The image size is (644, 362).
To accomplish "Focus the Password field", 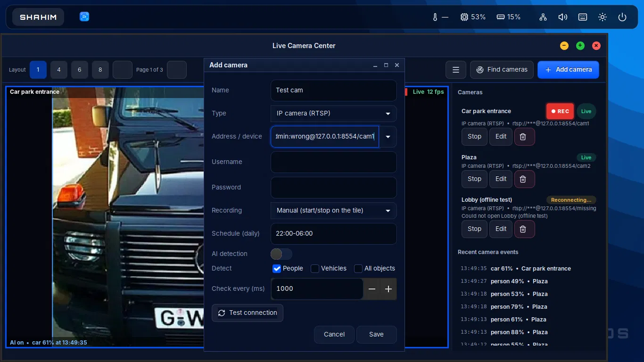I will [x=334, y=188].
